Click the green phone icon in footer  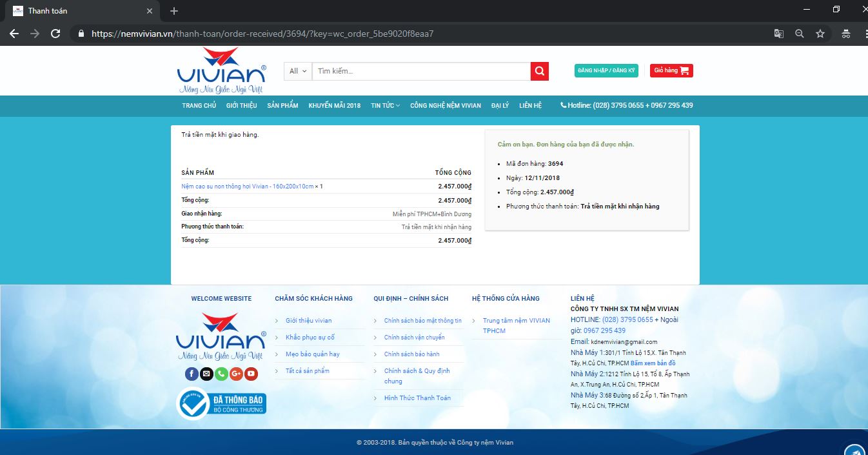point(221,374)
